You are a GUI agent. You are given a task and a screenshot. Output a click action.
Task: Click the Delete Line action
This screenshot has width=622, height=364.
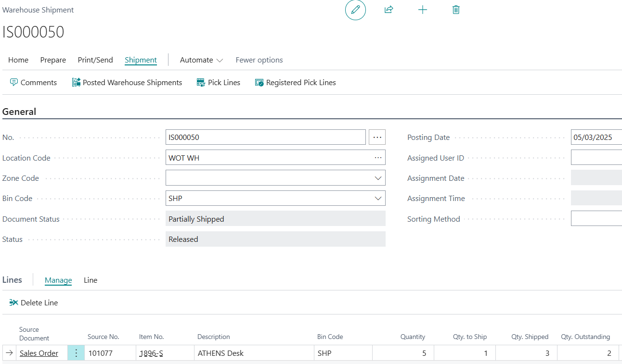[34, 302]
